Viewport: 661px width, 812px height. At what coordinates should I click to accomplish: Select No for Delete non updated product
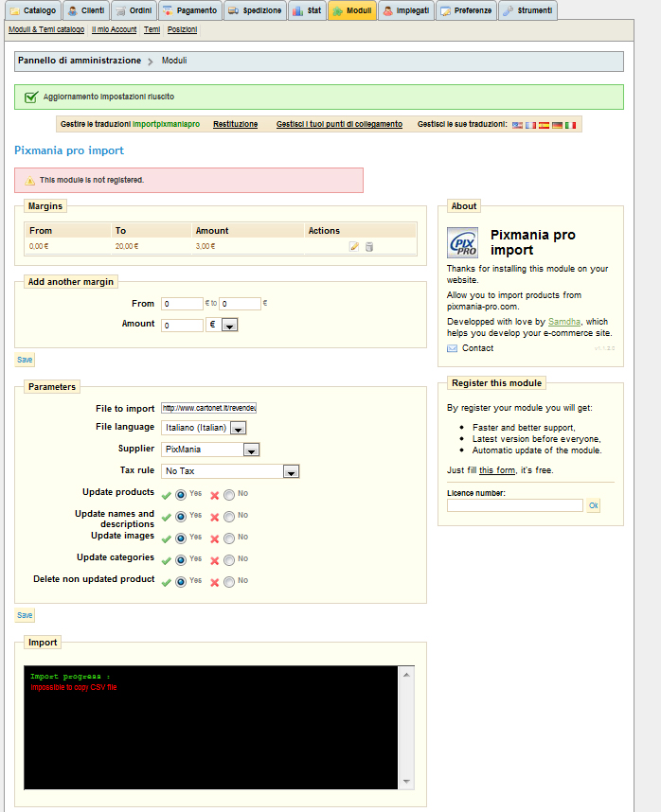tap(229, 582)
